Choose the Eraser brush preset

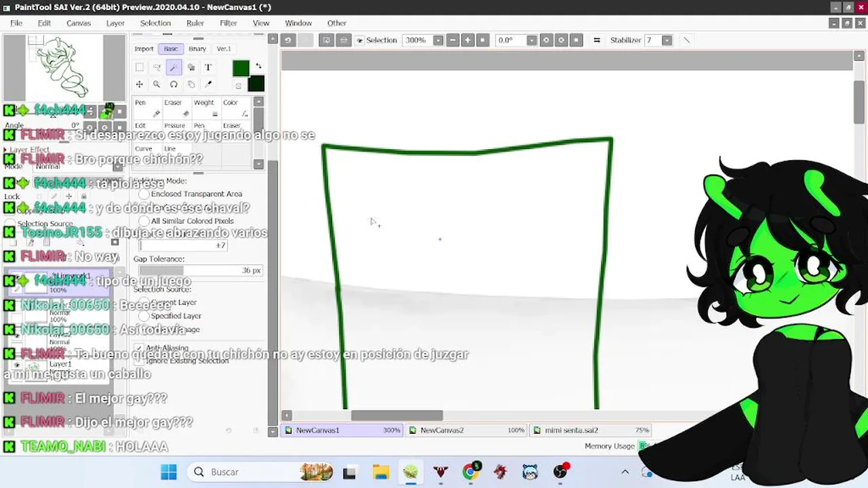176,108
